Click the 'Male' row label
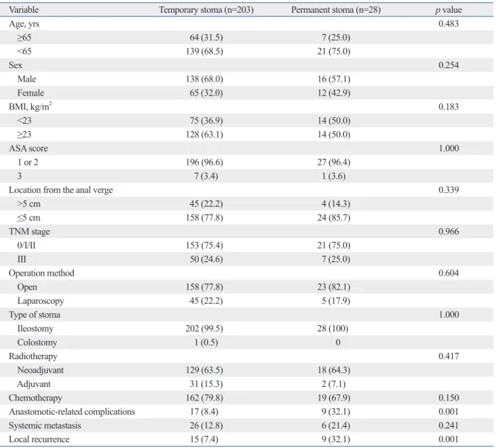Screen dimensions: 496x448 click(x=26, y=79)
